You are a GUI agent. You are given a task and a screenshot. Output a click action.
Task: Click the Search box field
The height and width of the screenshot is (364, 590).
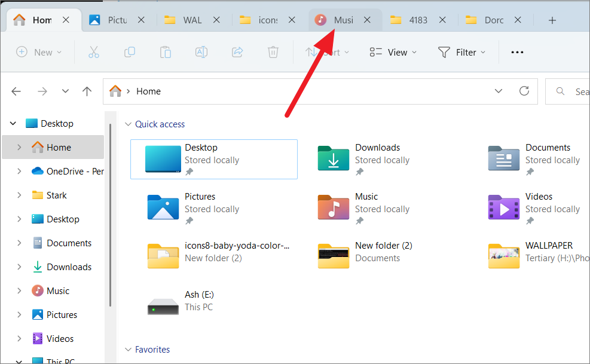point(567,91)
